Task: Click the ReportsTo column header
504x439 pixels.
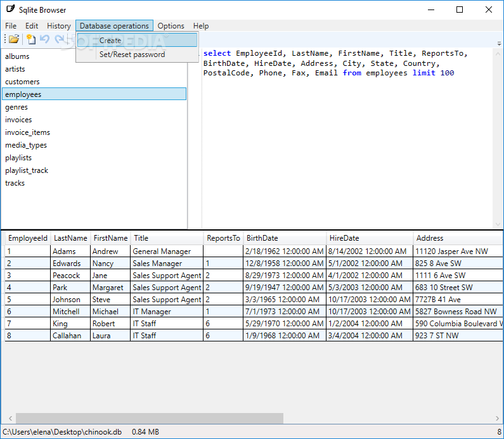Action: pos(223,238)
